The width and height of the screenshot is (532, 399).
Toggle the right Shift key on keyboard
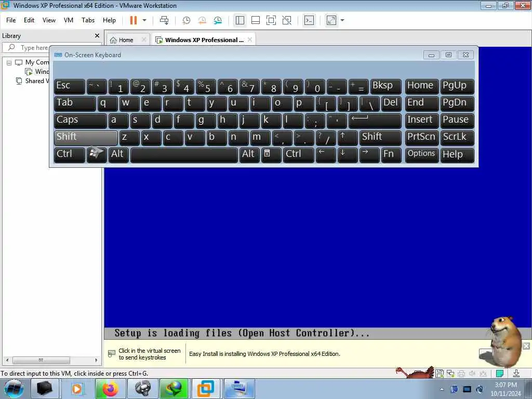click(x=380, y=138)
